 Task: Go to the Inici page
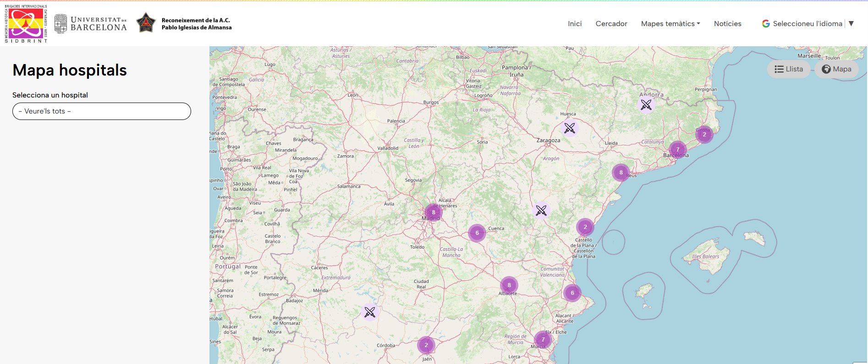[x=575, y=24]
